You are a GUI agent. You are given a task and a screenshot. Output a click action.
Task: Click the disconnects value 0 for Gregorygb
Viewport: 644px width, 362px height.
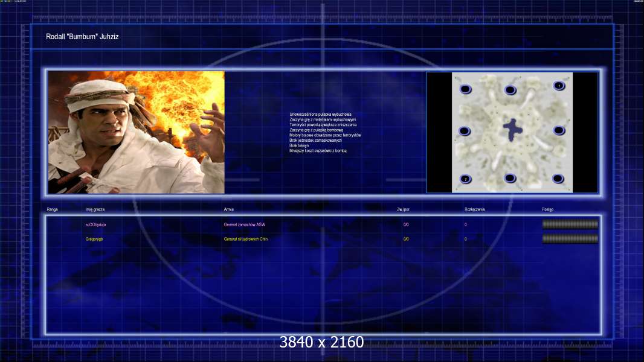[x=465, y=239]
